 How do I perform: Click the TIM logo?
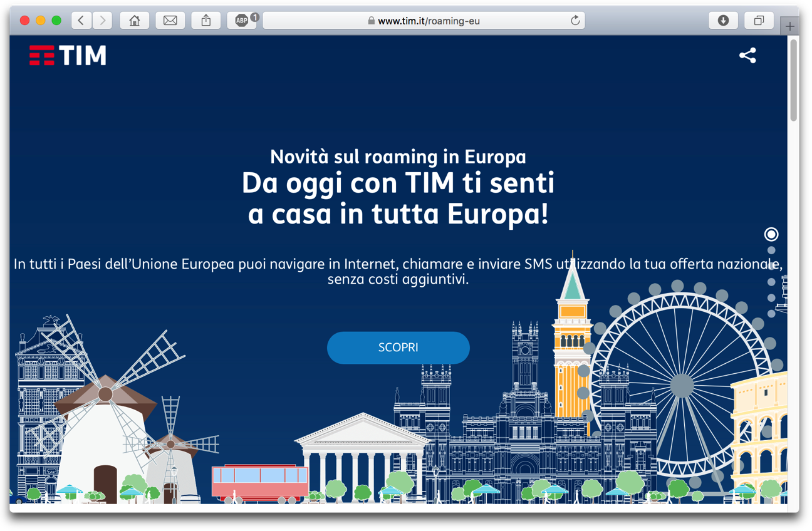click(x=67, y=55)
